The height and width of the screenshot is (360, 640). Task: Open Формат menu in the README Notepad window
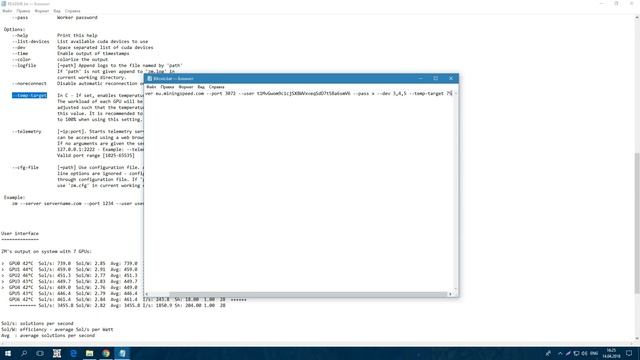(x=42, y=11)
